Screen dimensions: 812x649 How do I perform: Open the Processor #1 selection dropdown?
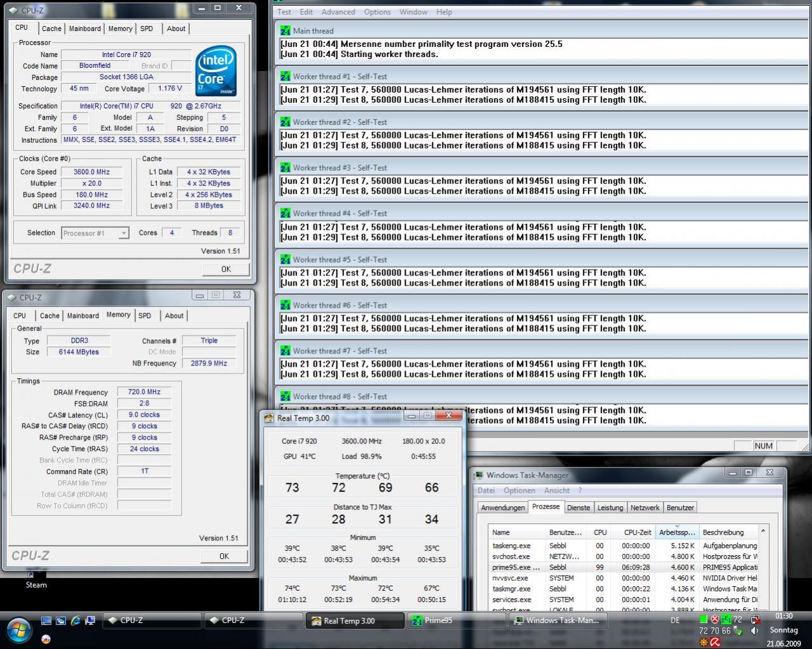[95, 233]
